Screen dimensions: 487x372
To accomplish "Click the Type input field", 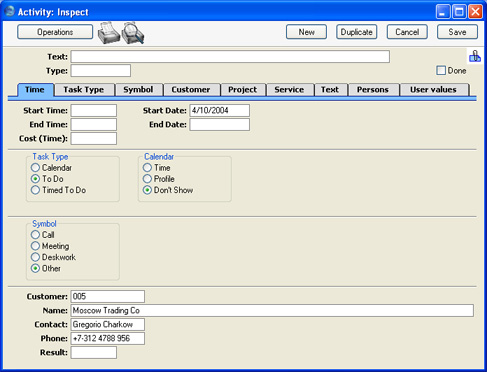I will pyautogui.click(x=101, y=71).
